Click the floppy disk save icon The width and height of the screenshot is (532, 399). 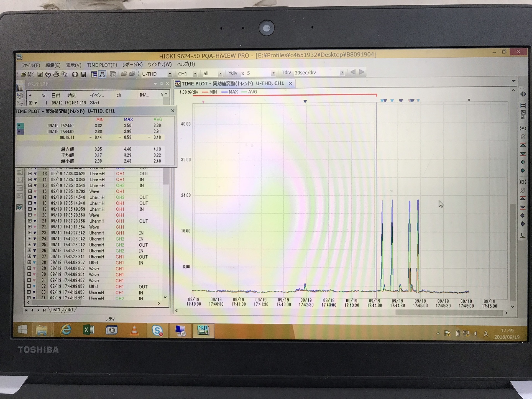[83, 74]
